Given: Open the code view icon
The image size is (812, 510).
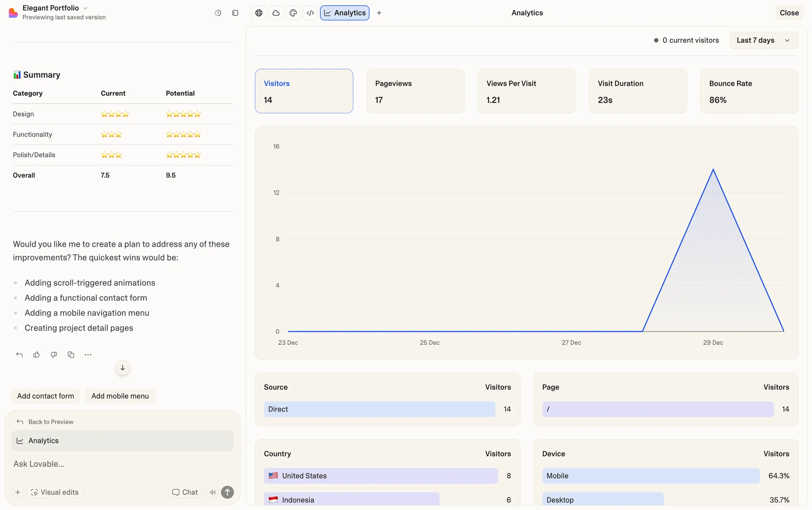Looking at the screenshot, I should click(310, 13).
